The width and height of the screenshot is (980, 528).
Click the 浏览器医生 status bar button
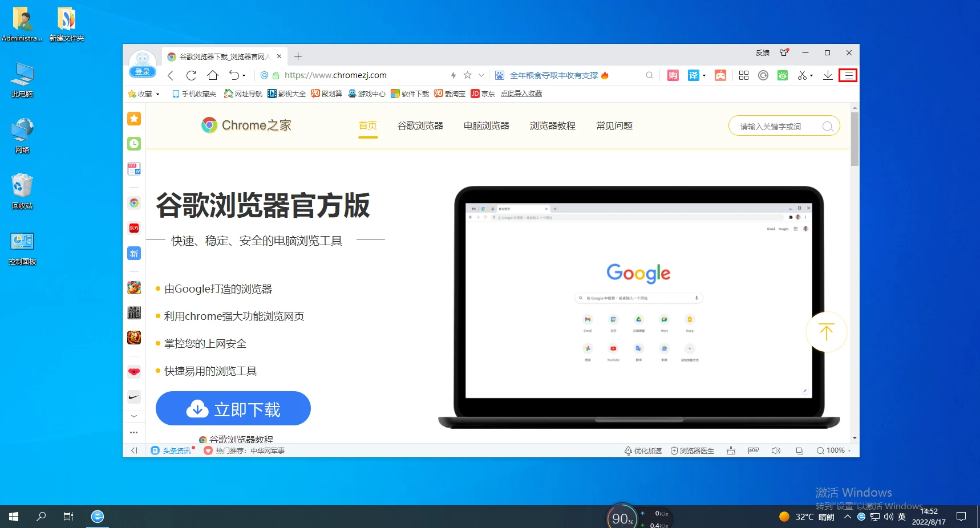(692, 450)
